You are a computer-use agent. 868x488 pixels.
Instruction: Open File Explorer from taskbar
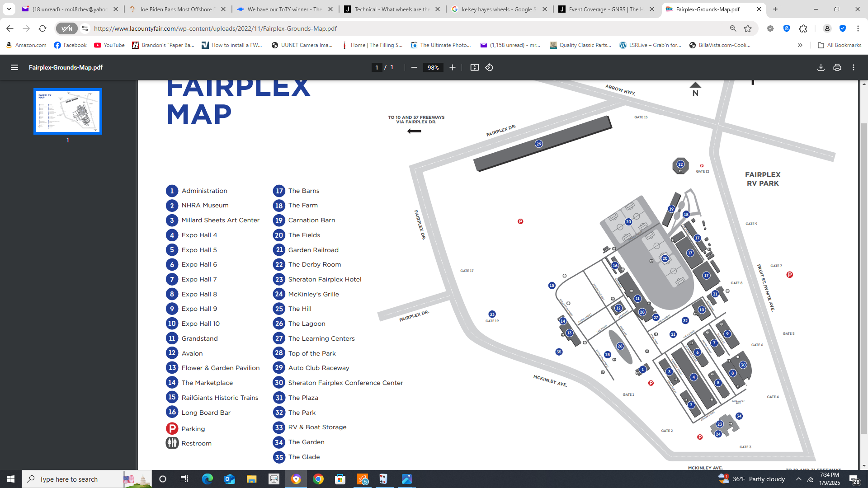pyautogui.click(x=251, y=479)
